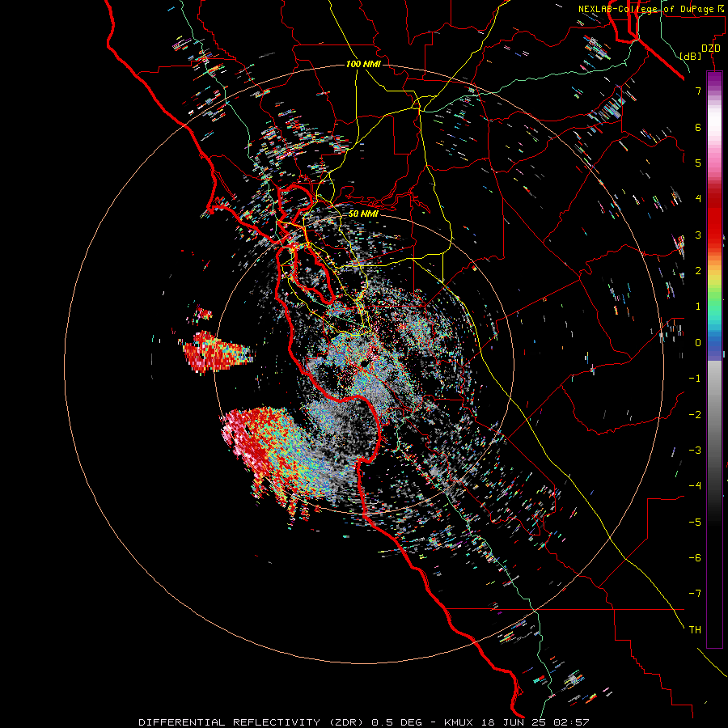Screen dimensions: 728x728
Task: Select the "4" value on the color scale
Action: pyautogui.click(x=698, y=199)
